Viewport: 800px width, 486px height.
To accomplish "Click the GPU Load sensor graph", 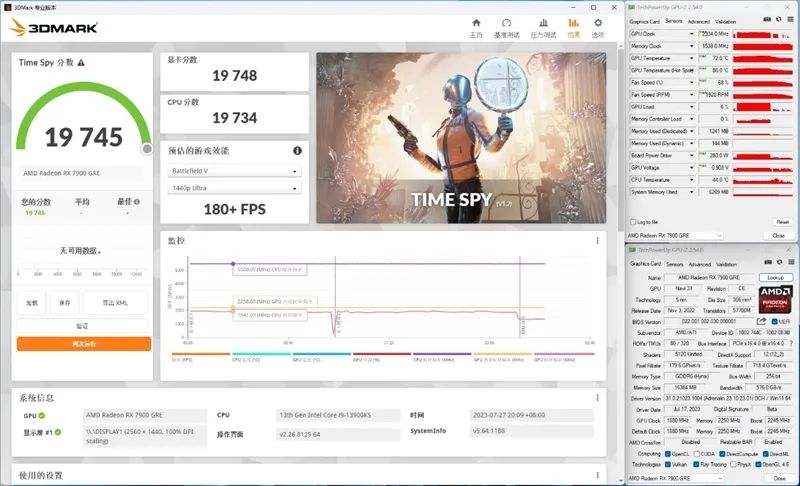I will pyautogui.click(x=763, y=107).
